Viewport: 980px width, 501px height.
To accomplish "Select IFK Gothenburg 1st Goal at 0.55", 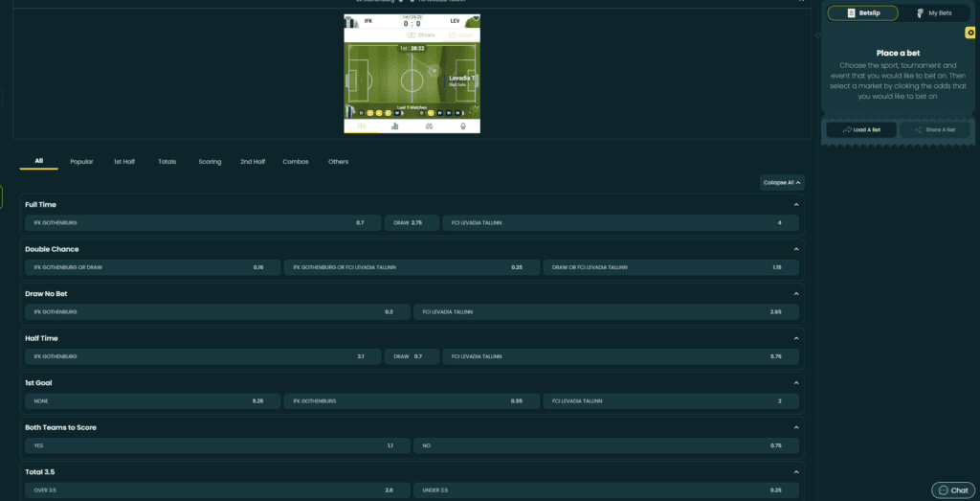I will tap(412, 401).
